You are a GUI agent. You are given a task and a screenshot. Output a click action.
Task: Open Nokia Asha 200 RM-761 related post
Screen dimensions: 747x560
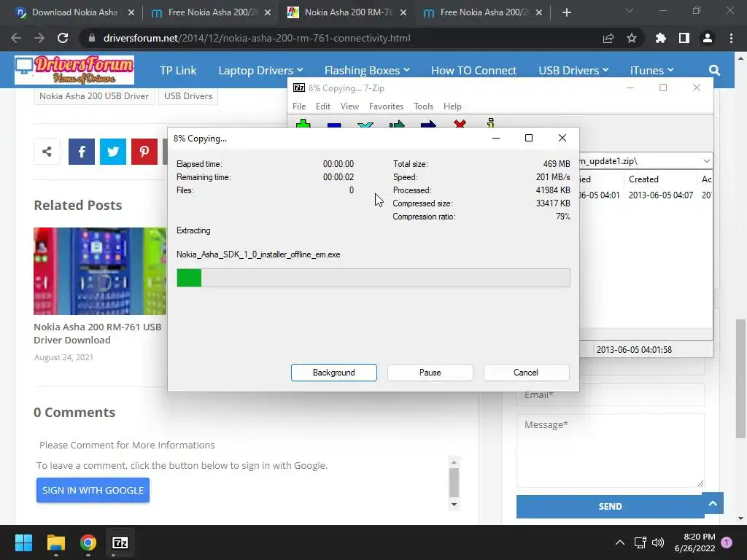click(x=98, y=333)
